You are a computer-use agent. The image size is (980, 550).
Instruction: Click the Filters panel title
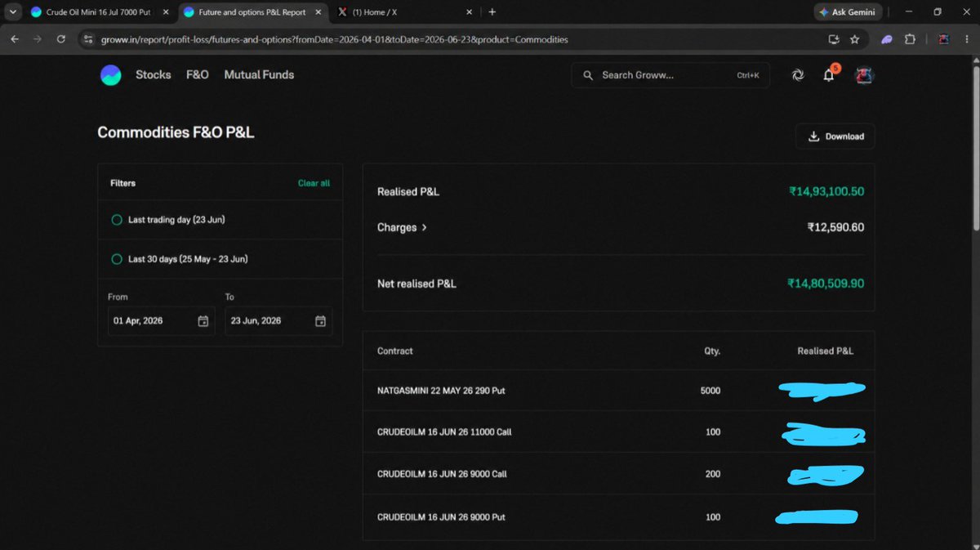(123, 184)
